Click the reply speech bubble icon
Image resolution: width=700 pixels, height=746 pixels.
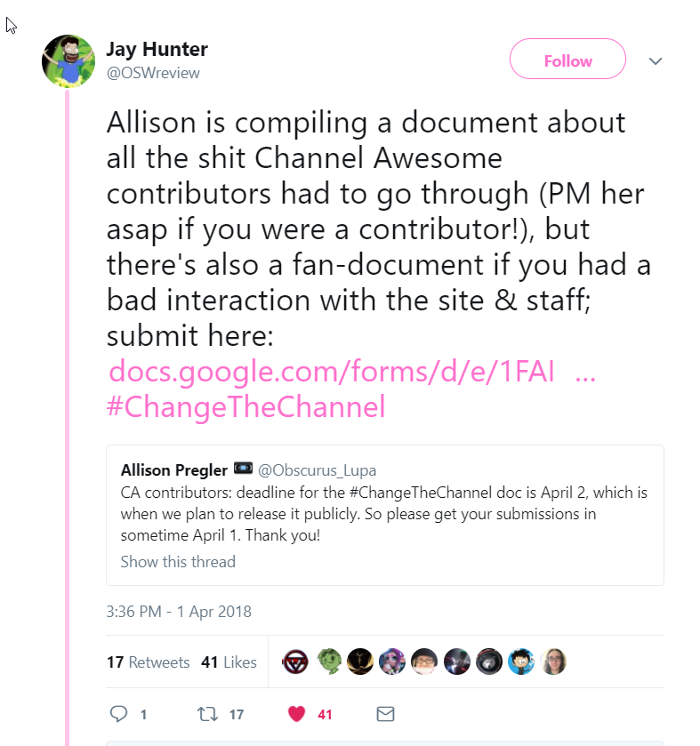(118, 714)
